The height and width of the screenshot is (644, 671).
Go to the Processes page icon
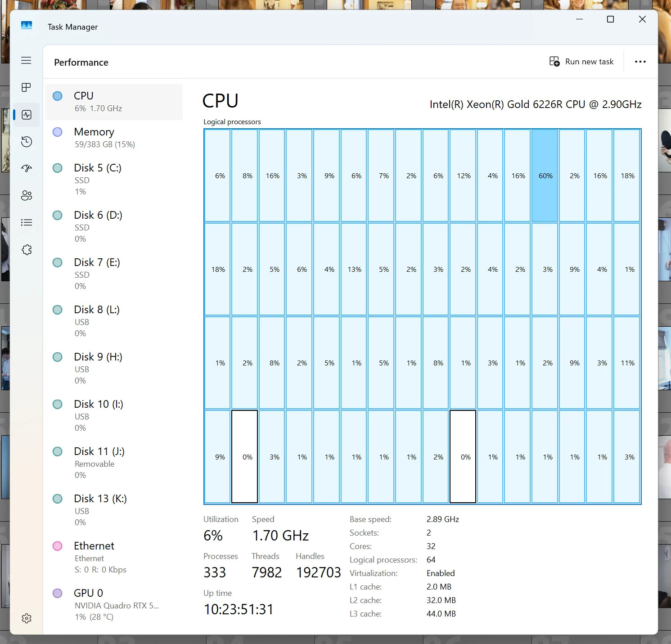26,87
